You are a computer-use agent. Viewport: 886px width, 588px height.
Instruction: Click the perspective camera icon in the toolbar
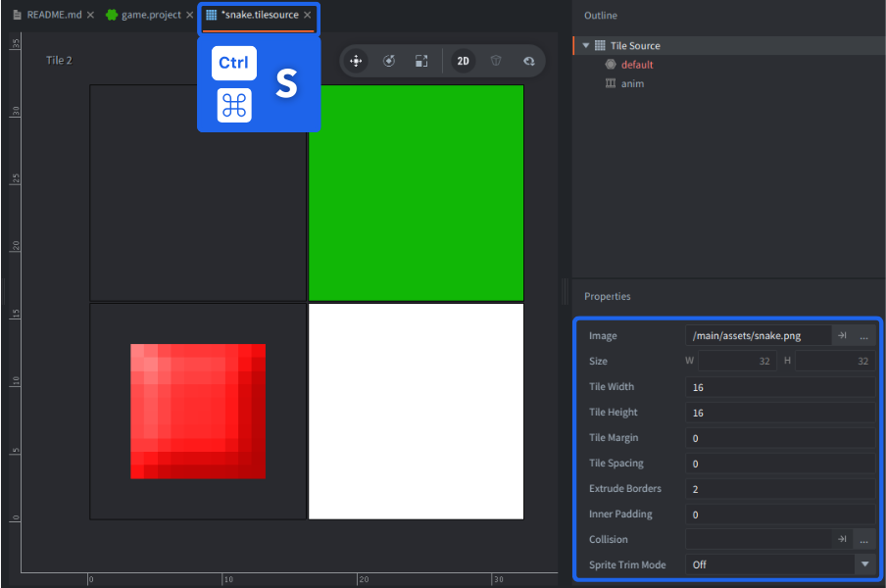(495, 60)
